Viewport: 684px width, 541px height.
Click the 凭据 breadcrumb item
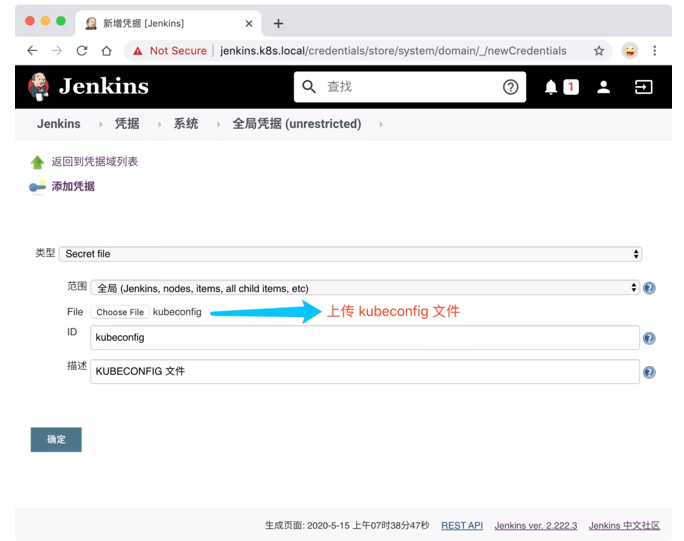coord(127,124)
